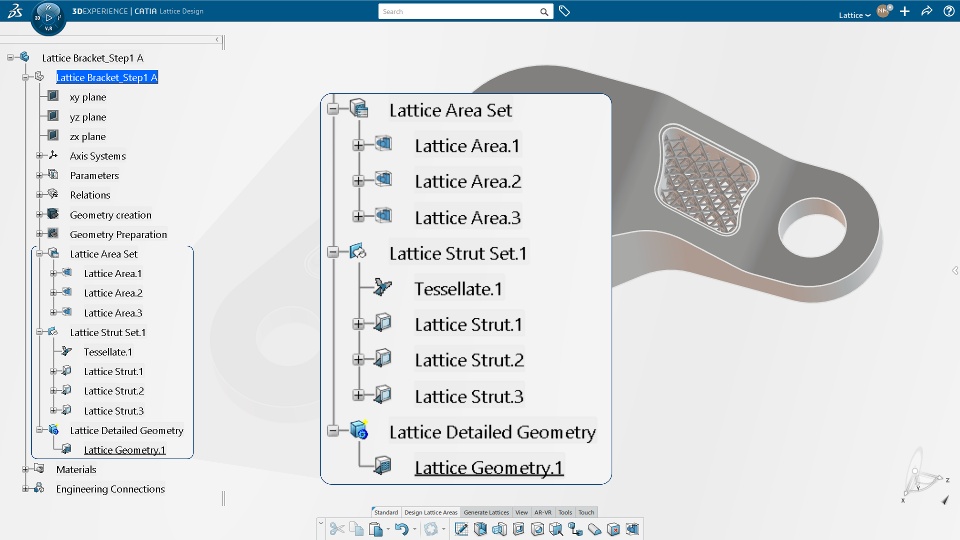This screenshot has width=960, height=540.
Task: Switch to the Standard tab
Action: [386, 512]
